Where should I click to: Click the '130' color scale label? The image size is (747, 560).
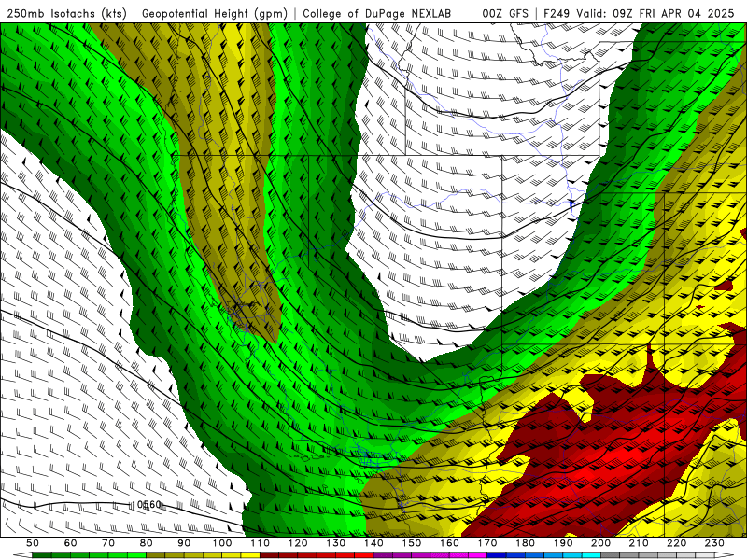336,543
